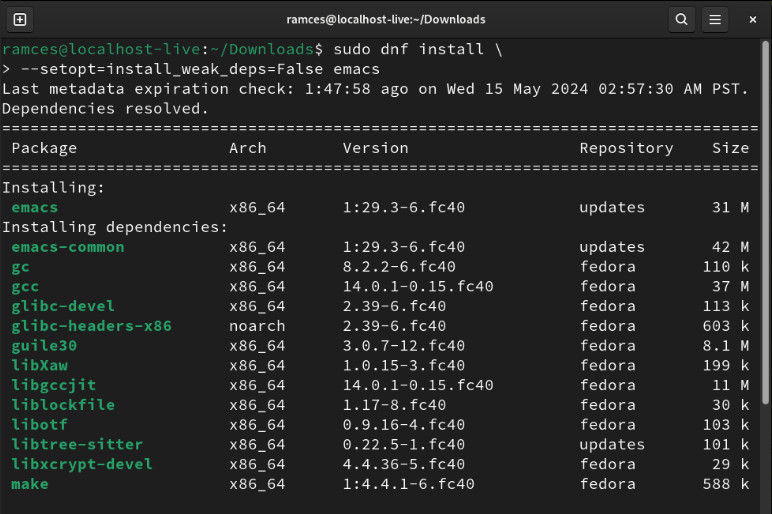Select the libxcrypt-devel package name
This screenshot has height=514, width=772.
[82, 464]
